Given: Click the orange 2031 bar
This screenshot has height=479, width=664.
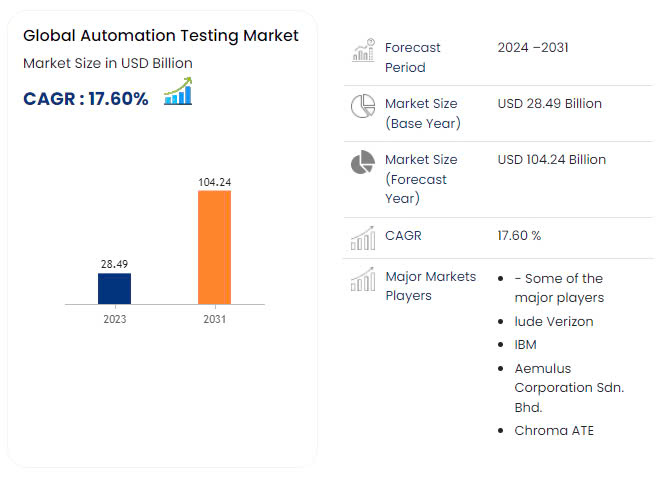Looking at the screenshot, I should (214, 246).
